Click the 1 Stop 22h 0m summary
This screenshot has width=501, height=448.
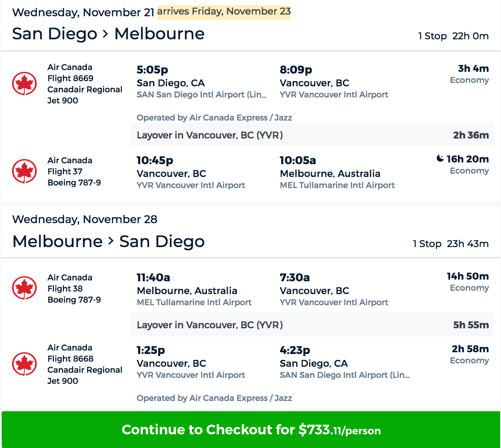453,36
